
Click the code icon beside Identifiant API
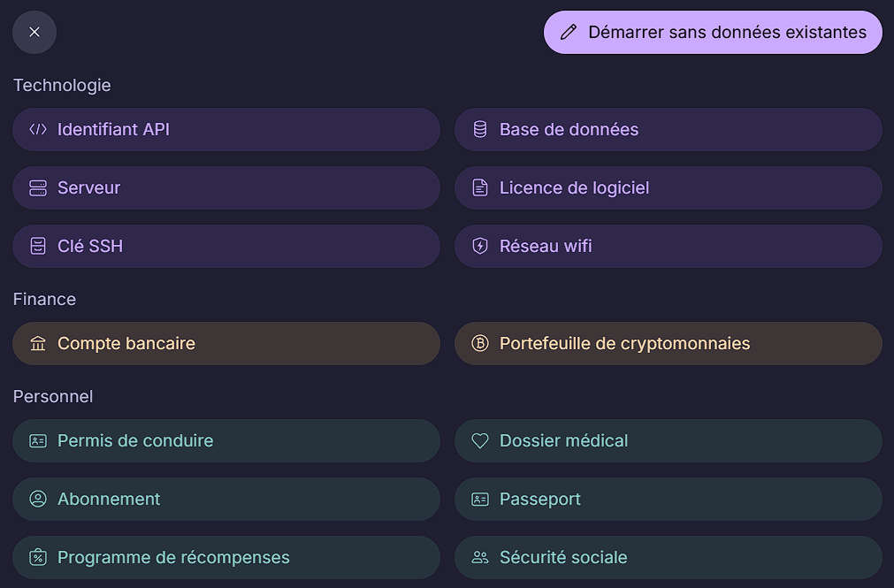tap(38, 130)
